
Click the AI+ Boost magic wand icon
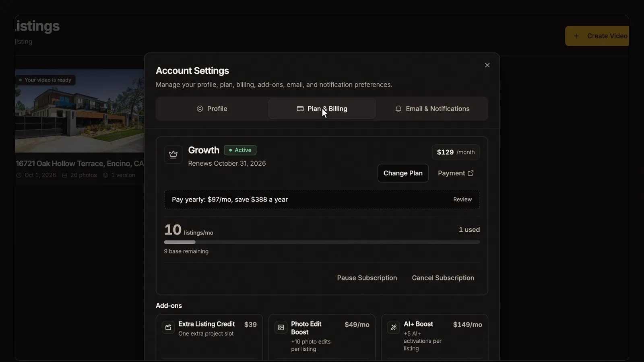coord(394,327)
